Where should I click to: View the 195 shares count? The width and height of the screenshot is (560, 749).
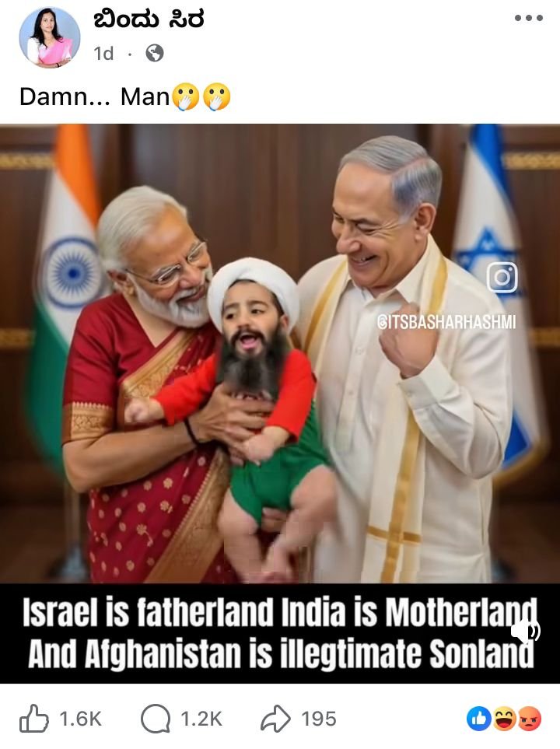pyautogui.click(x=319, y=719)
